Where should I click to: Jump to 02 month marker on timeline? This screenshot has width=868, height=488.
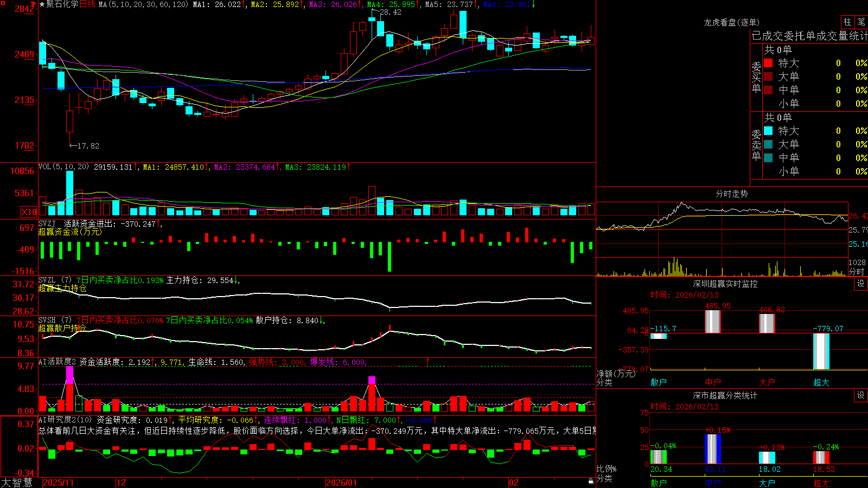pos(514,483)
